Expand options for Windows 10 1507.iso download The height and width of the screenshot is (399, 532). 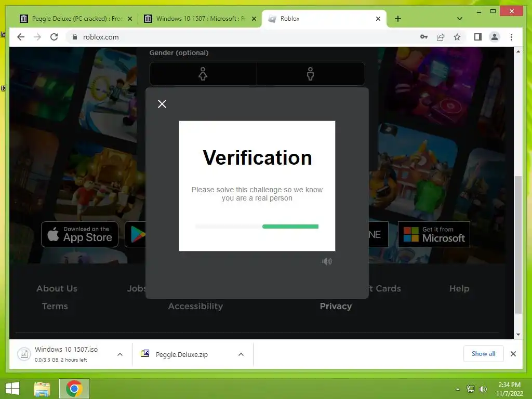[120, 354]
